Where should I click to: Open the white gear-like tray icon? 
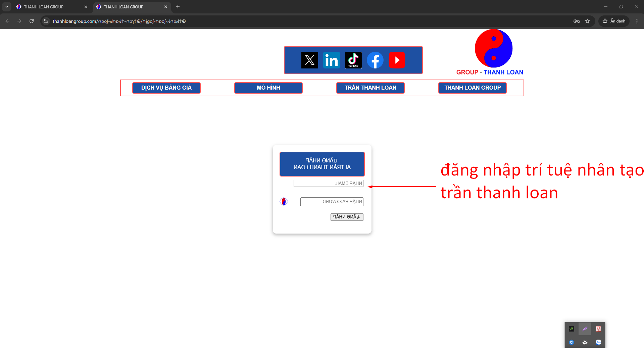click(x=585, y=342)
